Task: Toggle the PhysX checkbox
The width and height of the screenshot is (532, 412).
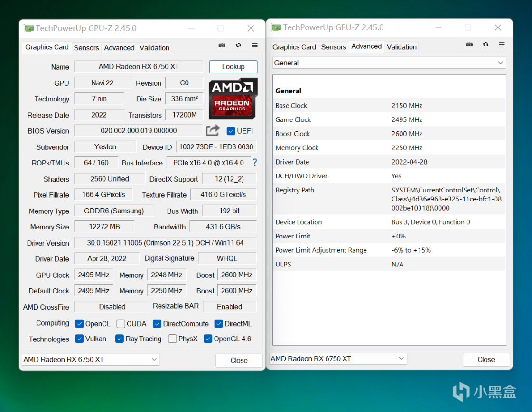Action: 172,339
